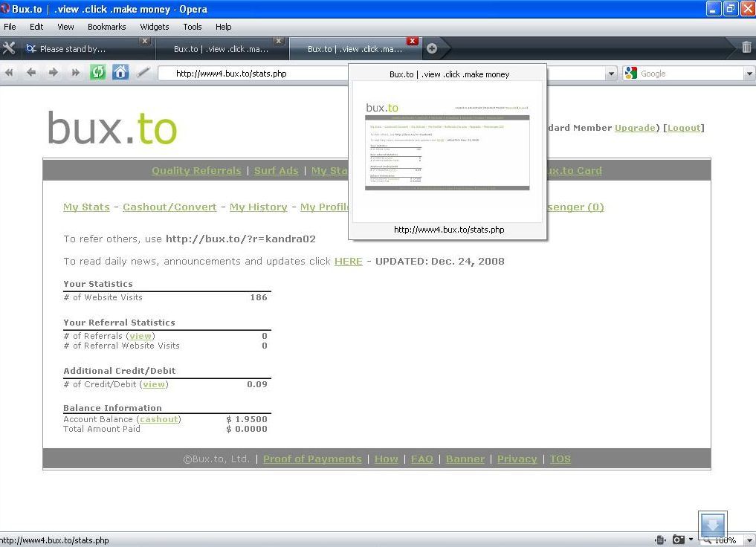
Task: Close the active Bux.to tab with red X
Action: point(413,41)
